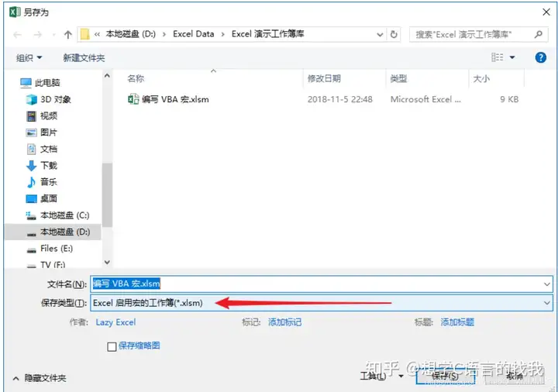This screenshot has width=558, height=392.
Task: Collapse folders with 隐藏文件夹
Action: point(40,378)
